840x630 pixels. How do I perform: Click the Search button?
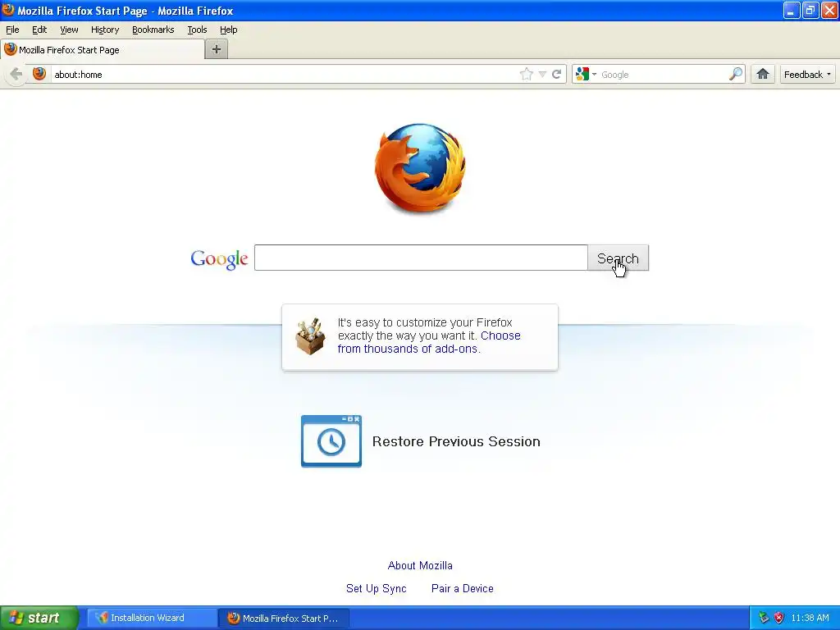point(619,258)
